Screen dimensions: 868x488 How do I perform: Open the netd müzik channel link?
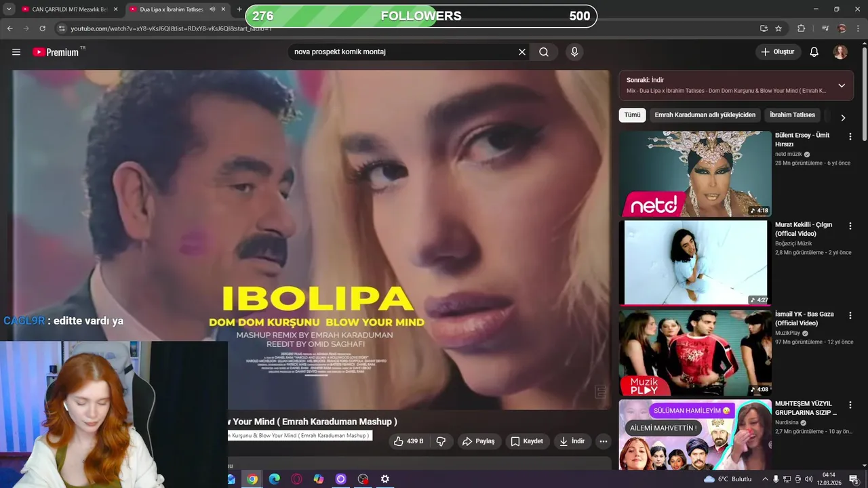(x=788, y=154)
